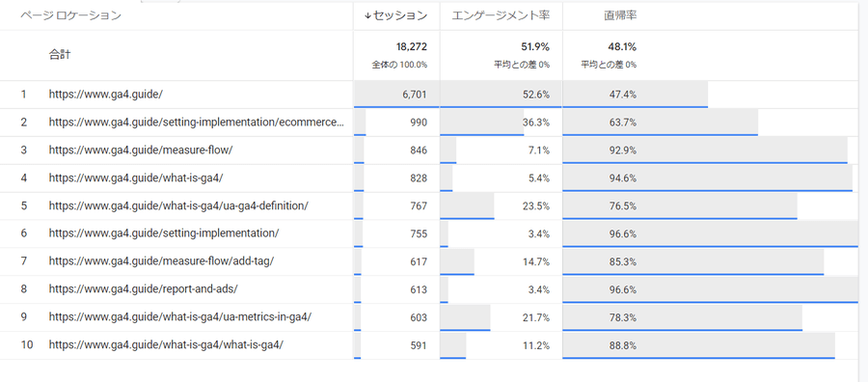Sort by the セッション column header
Viewport: 868px width, 382px height.
coord(396,15)
